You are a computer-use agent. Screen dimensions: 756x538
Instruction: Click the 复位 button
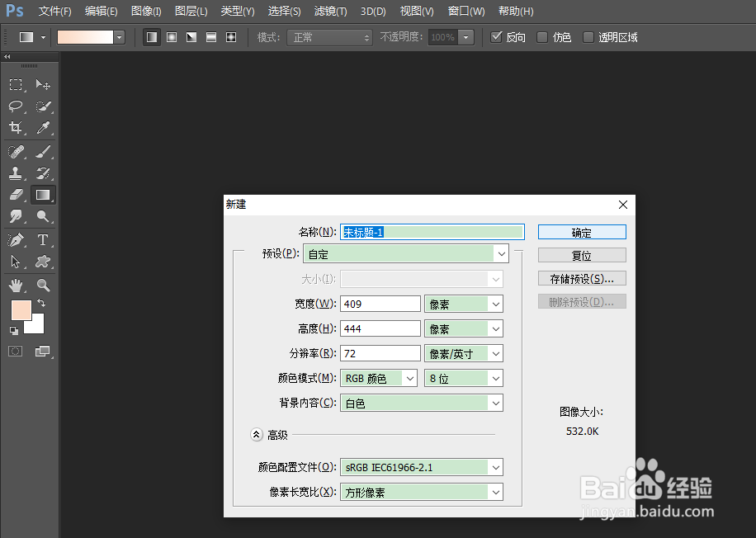click(582, 256)
